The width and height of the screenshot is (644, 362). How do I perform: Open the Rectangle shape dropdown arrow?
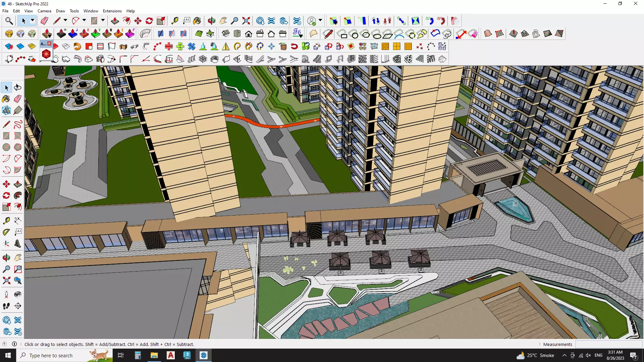coord(103,21)
